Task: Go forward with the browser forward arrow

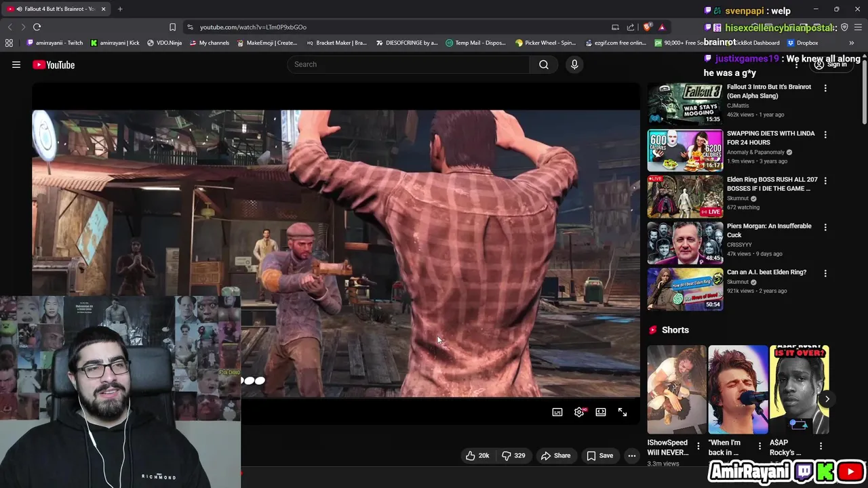Action: [x=22, y=27]
